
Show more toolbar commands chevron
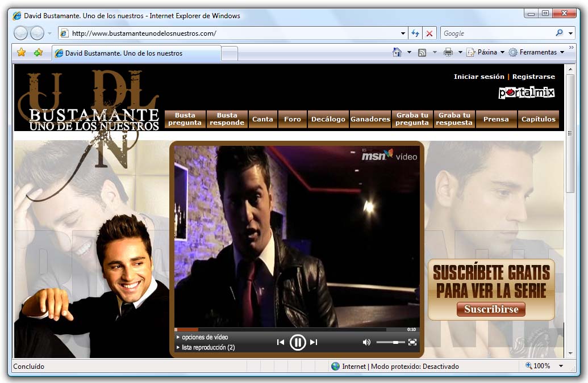click(571, 48)
